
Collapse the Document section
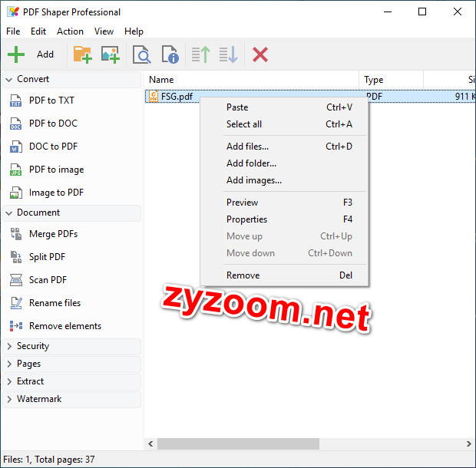(9, 213)
